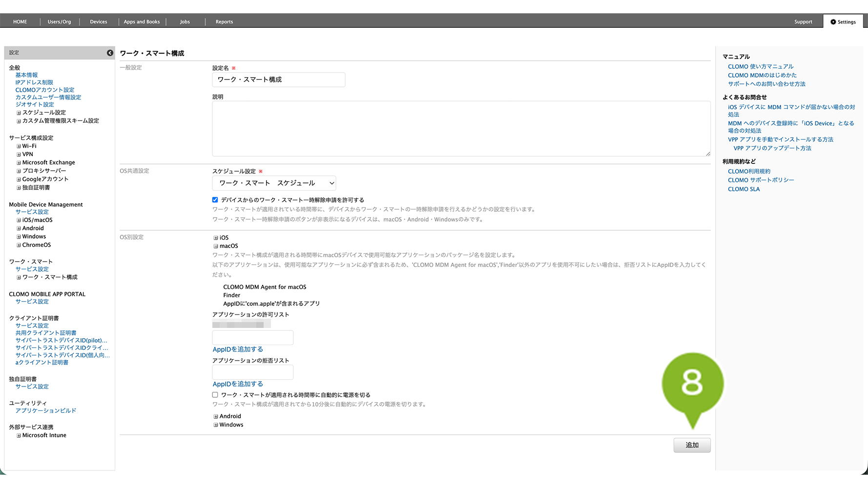
Task: Select the Android item under Mobile Device Management
Action: click(x=33, y=228)
